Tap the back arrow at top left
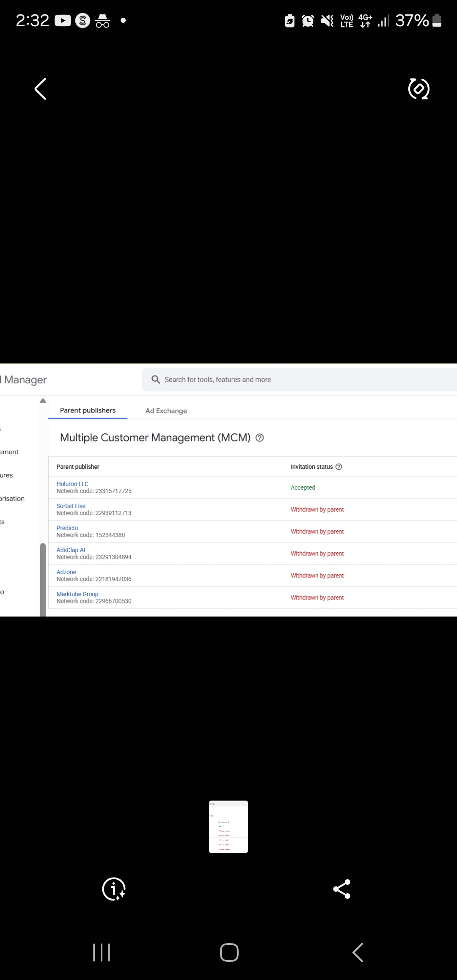The height and width of the screenshot is (980, 457). 40,89
